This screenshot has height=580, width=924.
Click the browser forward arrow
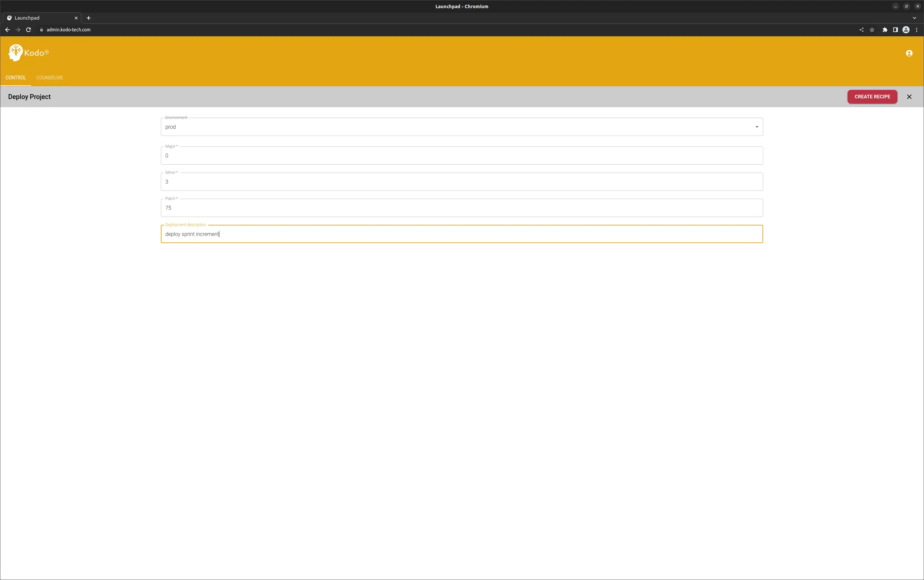click(x=18, y=29)
